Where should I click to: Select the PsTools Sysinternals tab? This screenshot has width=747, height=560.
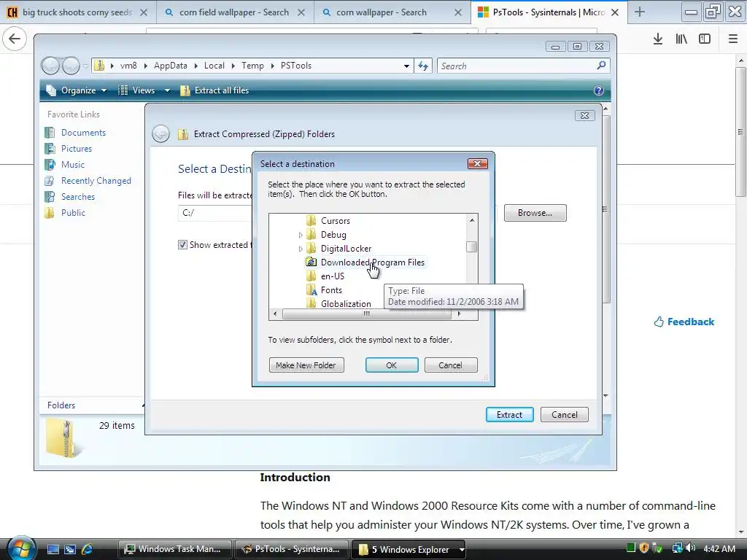pos(549,13)
